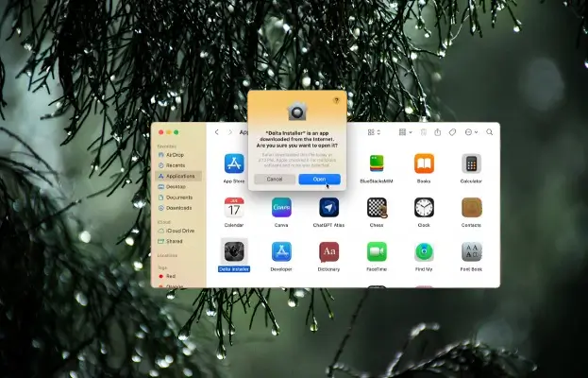Click the Finder search magnifier
The width and height of the screenshot is (588, 378).
tap(490, 132)
